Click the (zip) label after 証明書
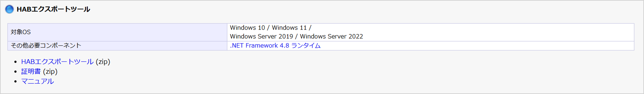The image size is (644, 94). pos(50,71)
